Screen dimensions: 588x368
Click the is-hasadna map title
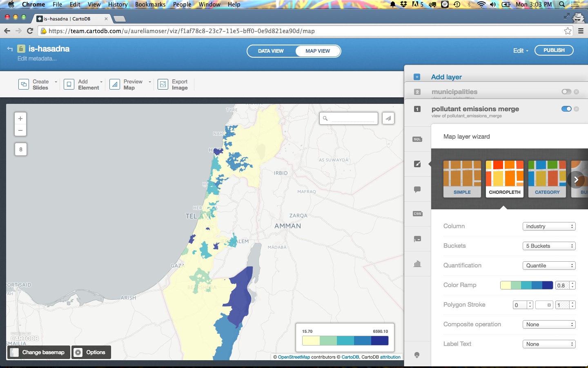coord(49,49)
